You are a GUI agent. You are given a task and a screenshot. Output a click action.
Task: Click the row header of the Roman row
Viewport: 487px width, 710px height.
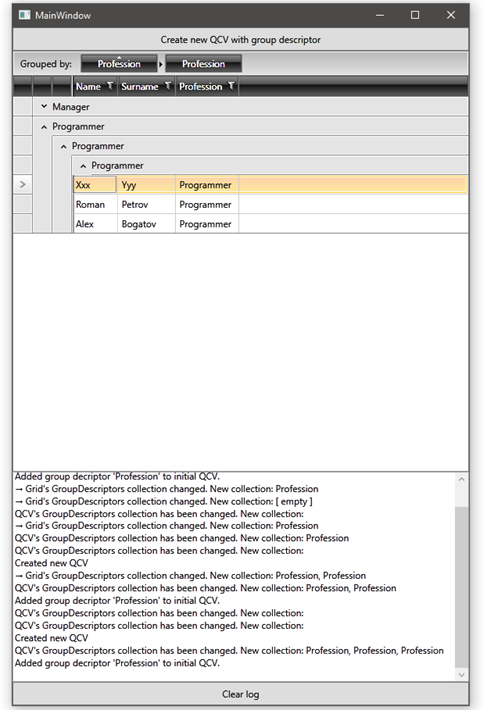point(23,204)
